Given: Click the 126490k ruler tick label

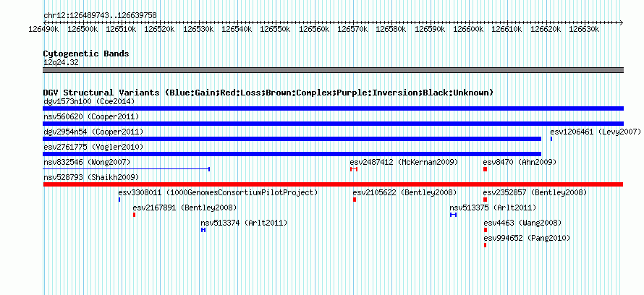Looking at the screenshot, I should [x=43, y=29].
